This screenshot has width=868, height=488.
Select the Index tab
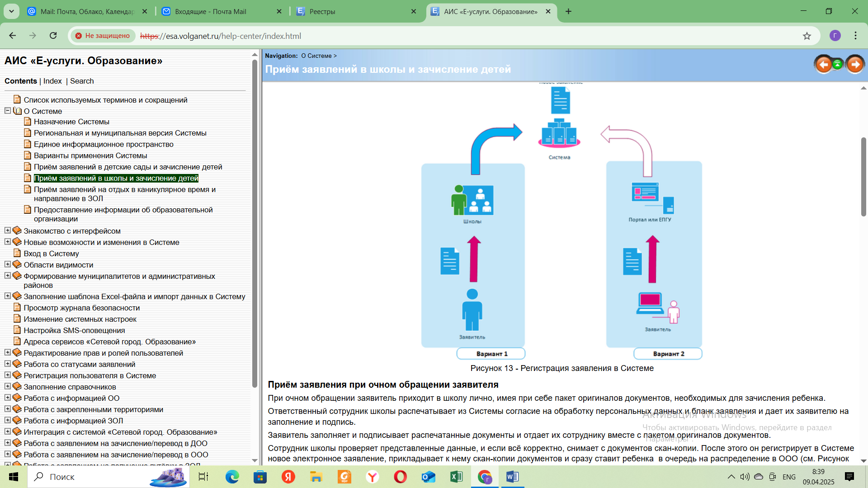click(x=52, y=81)
